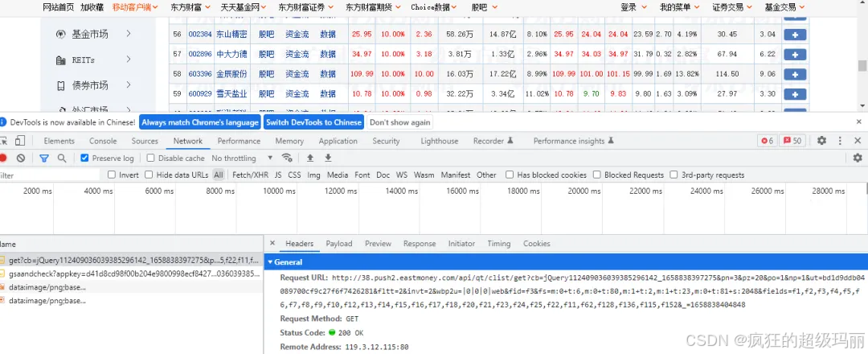Open stock code 002384 link

pyautogui.click(x=200, y=35)
